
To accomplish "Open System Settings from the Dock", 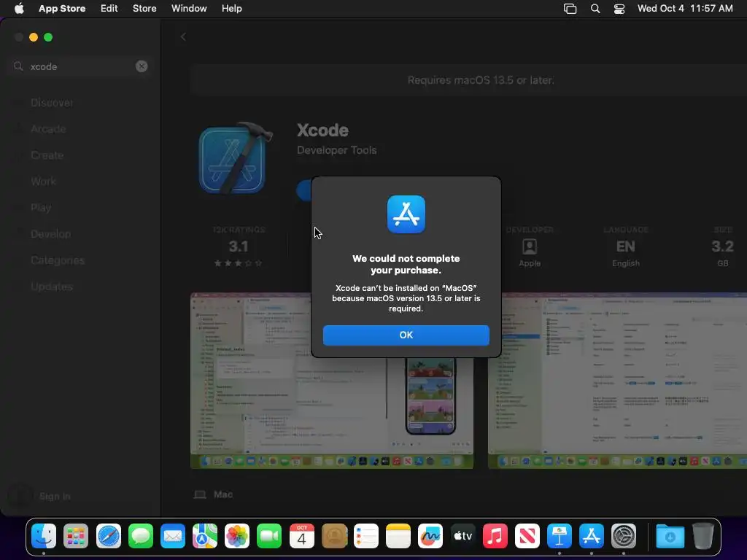I will coord(624,536).
